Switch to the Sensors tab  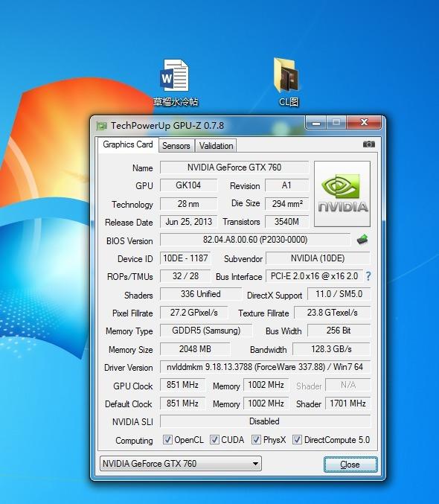(176, 146)
